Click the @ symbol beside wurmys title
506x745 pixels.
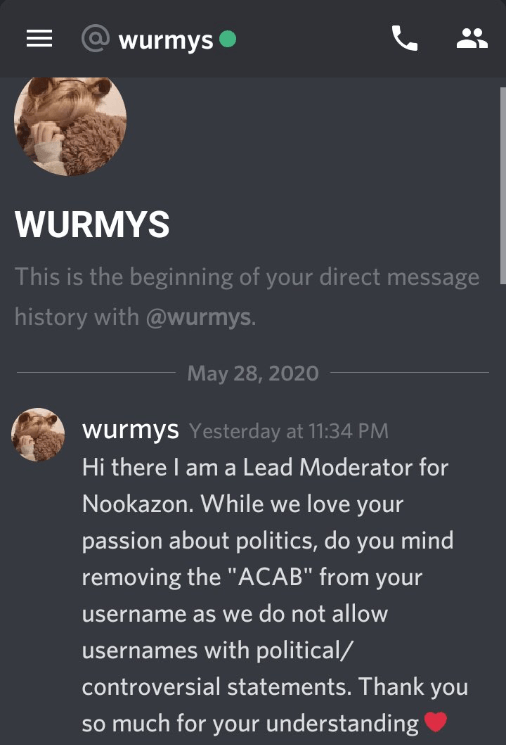coord(95,38)
